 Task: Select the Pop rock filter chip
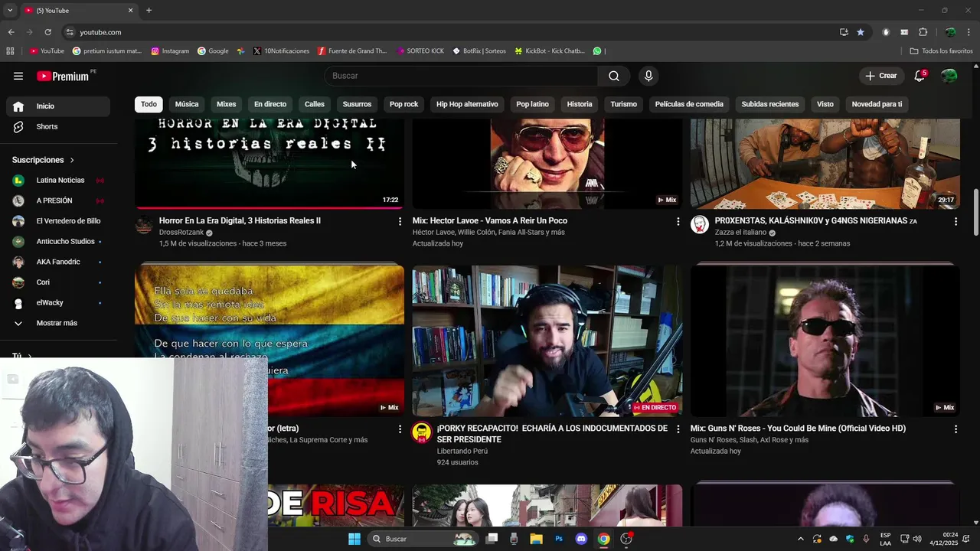tap(404, 104)
